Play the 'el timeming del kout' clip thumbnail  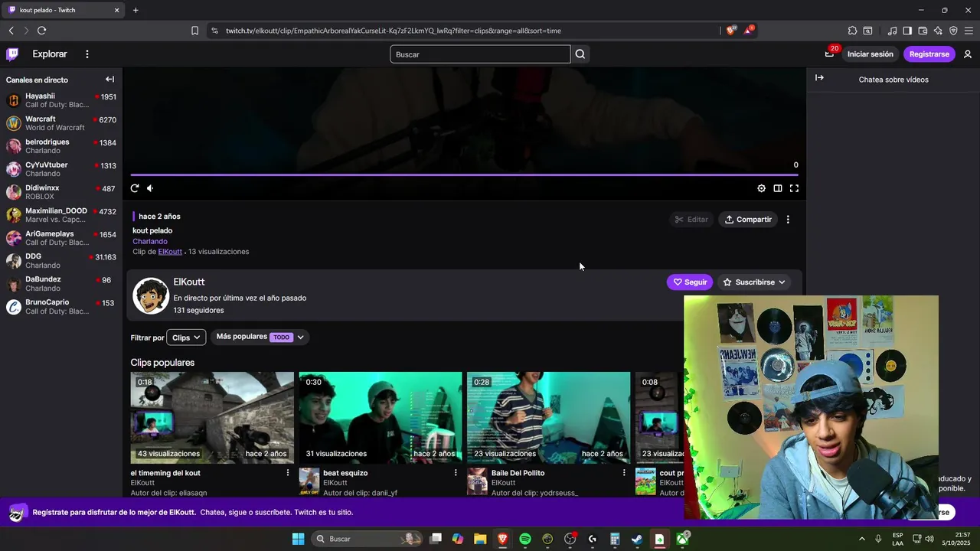(212, 418)
